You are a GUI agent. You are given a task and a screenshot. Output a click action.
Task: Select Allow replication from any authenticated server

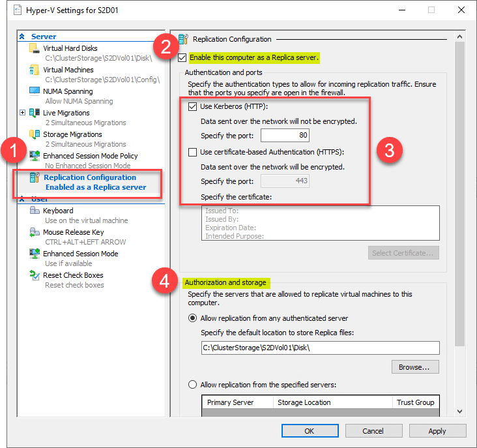(x=192, y=318)
